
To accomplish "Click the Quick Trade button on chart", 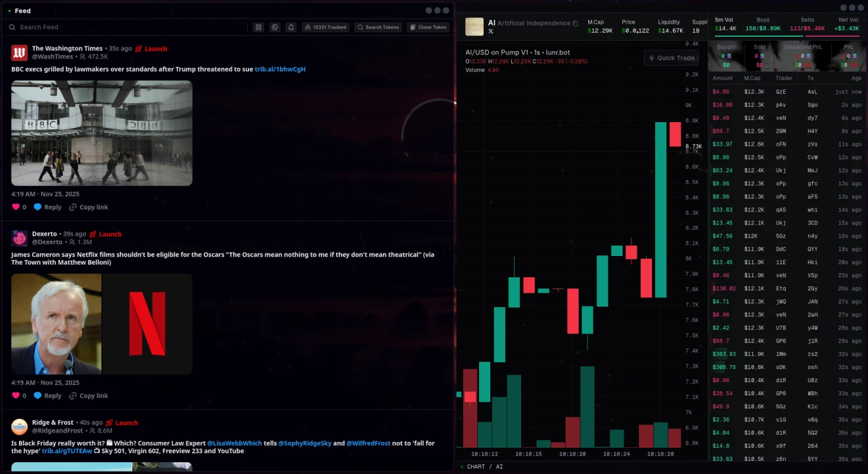I will click(x=671, y=58).
